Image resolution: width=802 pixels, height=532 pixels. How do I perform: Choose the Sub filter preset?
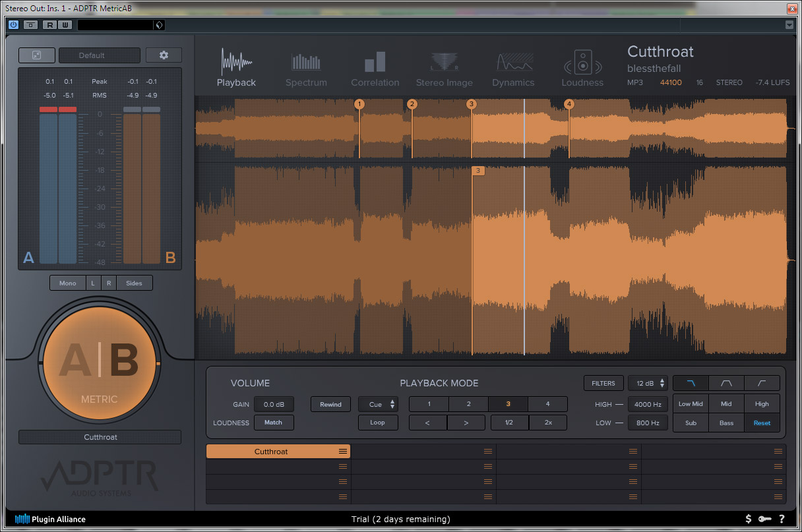691,423
